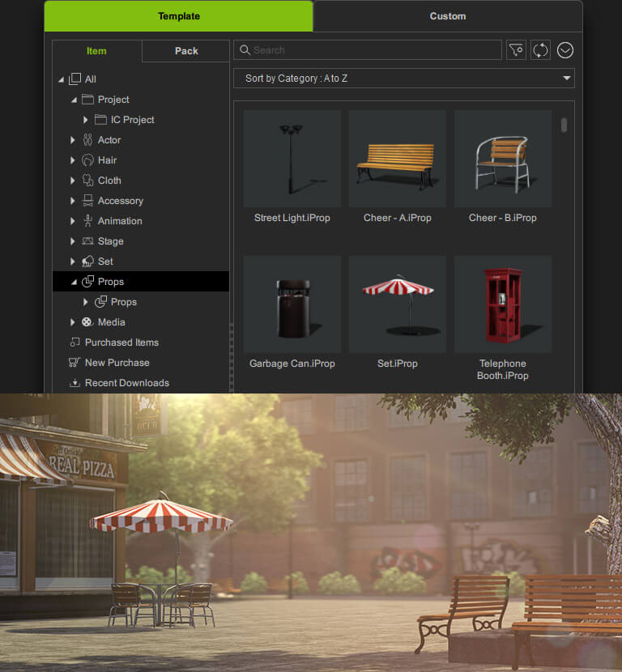Image resolution: width=622 pixels, height=672 pixels.
Task: Select the Telephone Booth prop thumbnail
Action: pyautogui.click(x=503, y=304)
